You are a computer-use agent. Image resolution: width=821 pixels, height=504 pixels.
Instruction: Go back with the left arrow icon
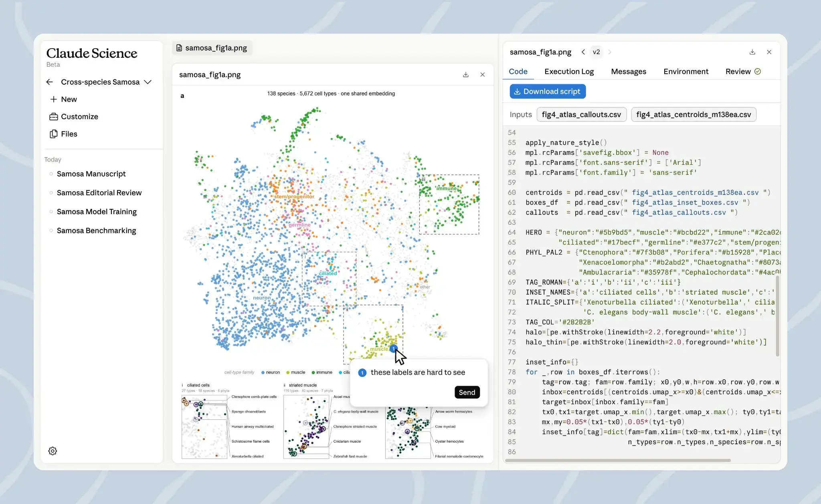point(50,82)
